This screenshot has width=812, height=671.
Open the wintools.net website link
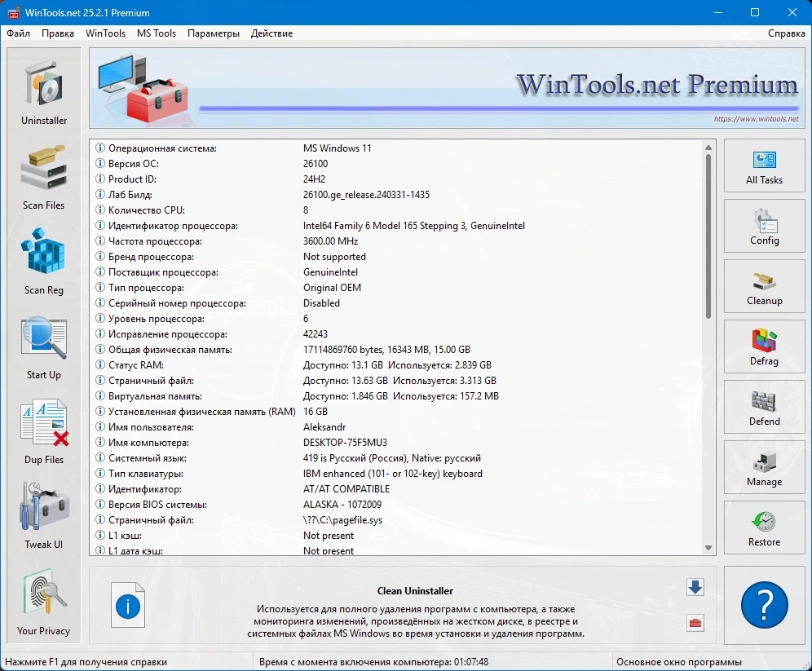point(756,118)
